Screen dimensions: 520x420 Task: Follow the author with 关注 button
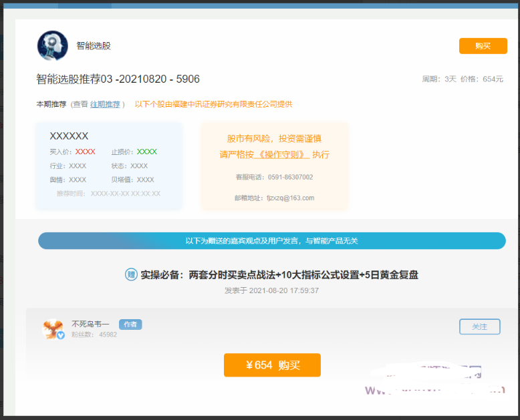[479, 327]
